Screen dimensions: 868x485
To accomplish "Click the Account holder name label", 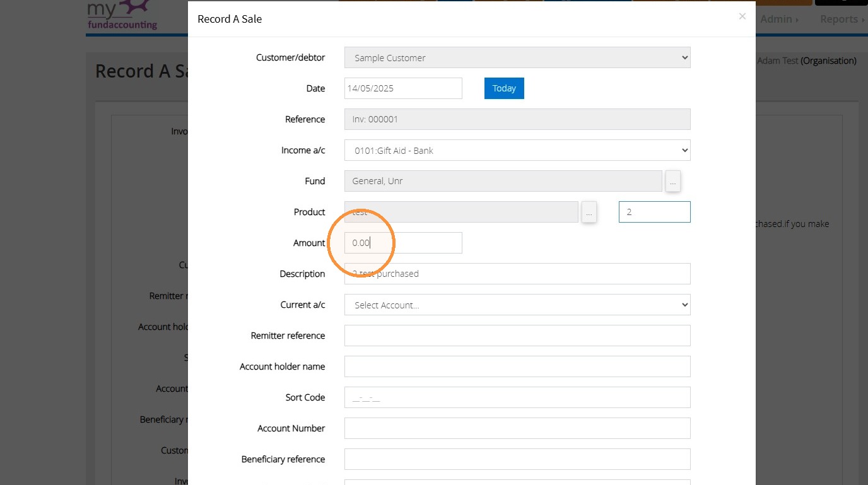I will click(x=283, y=366).
